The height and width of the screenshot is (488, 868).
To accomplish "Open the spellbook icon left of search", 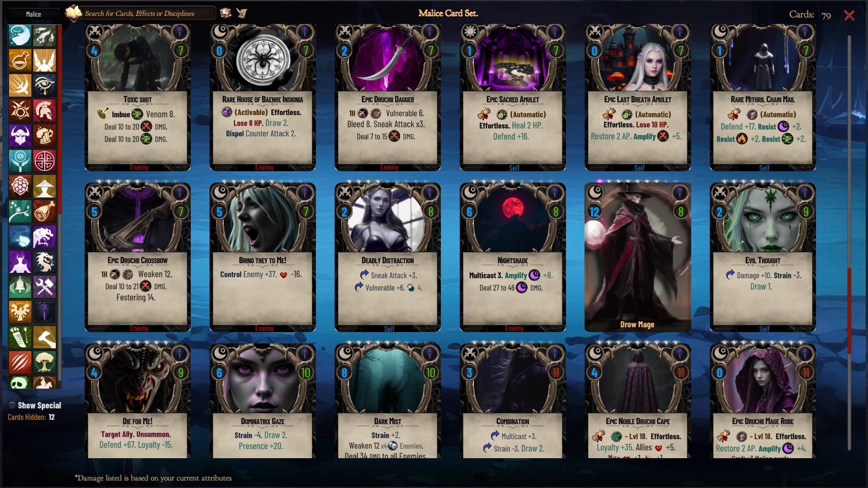I will click(x=73, y=13).
